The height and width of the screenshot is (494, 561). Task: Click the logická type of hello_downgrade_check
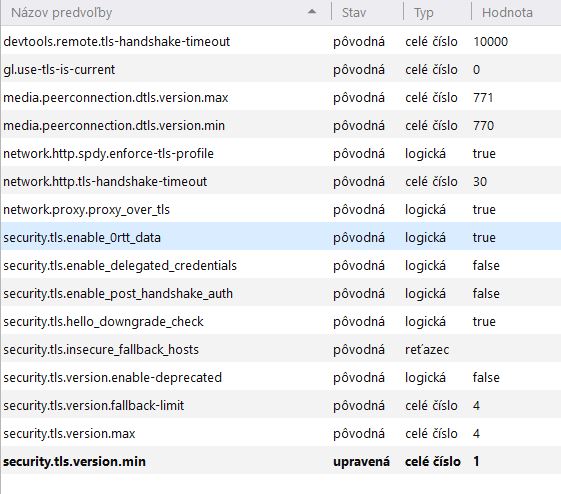(x=425, y=322)
